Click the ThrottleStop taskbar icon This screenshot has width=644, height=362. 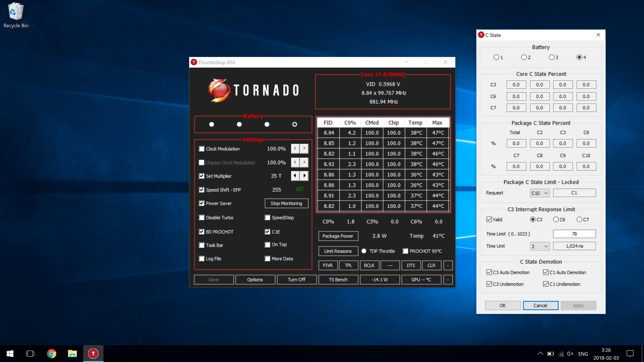[x=93, y=353]
